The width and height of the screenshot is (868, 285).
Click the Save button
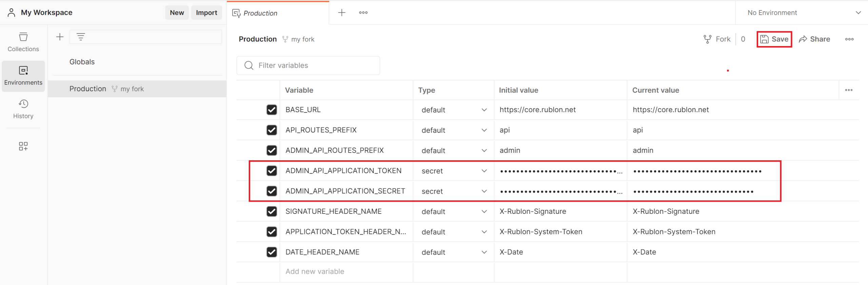pos(774,39)
